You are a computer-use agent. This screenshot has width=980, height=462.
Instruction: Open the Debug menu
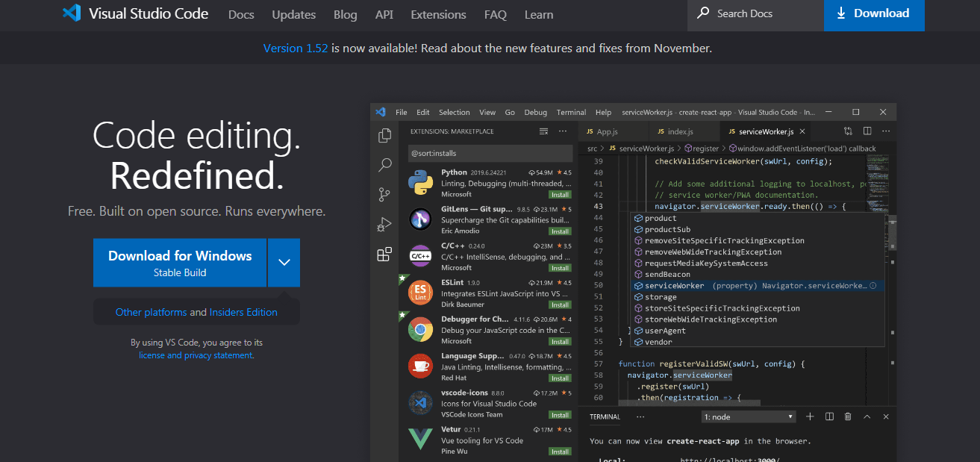pos(536,112)
